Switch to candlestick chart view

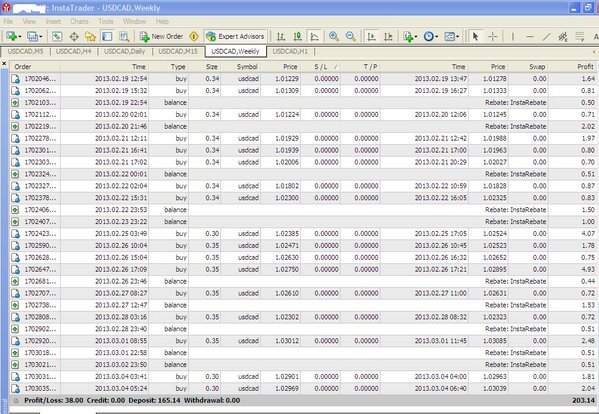[x=298, y=36]
